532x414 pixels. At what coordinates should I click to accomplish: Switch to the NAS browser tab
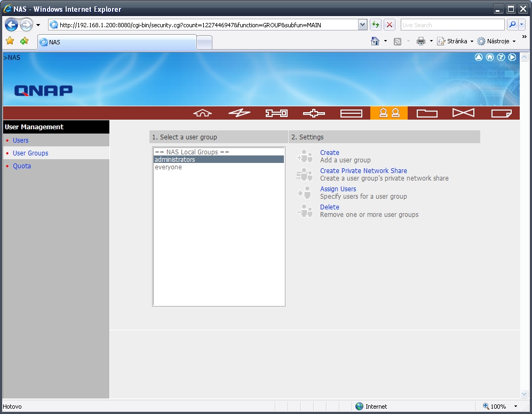coord(117,42)
